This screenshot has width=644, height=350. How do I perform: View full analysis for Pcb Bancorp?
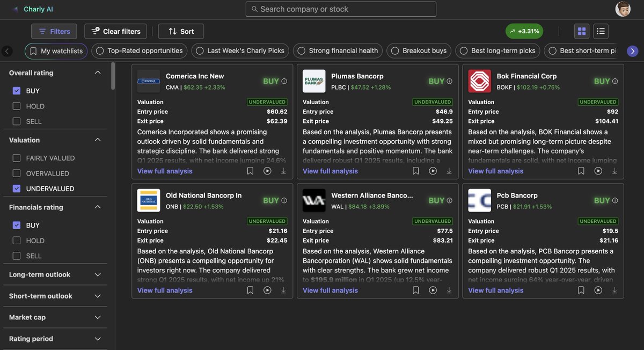pos(496,290)
